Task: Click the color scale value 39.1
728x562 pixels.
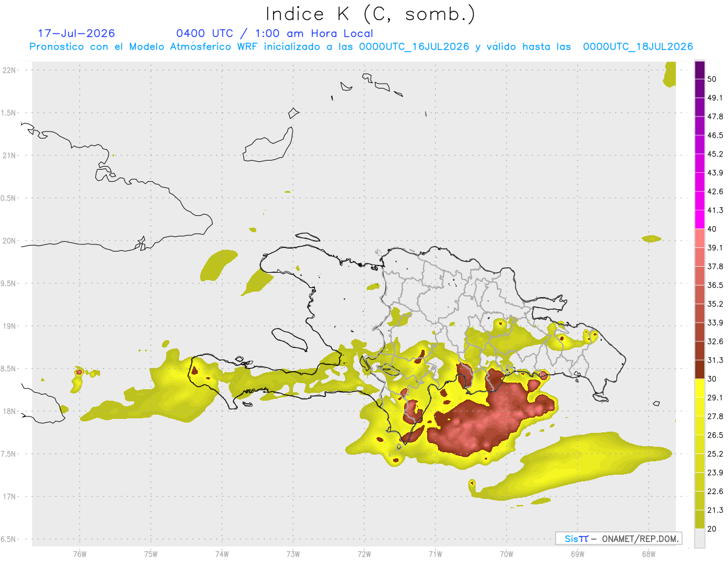Action: pyautogui.click(x=715, y=247)
